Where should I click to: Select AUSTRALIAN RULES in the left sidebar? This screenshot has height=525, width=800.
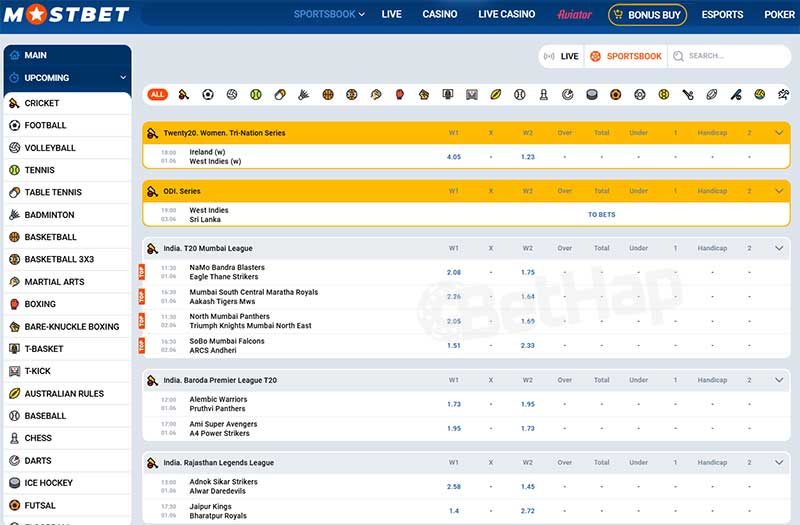67,393
